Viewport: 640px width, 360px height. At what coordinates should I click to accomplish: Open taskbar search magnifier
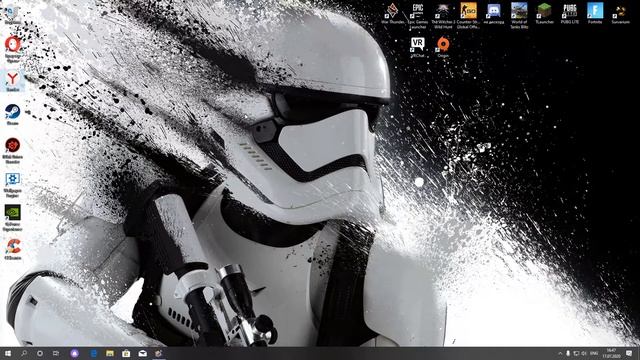(x=24, y=353)
